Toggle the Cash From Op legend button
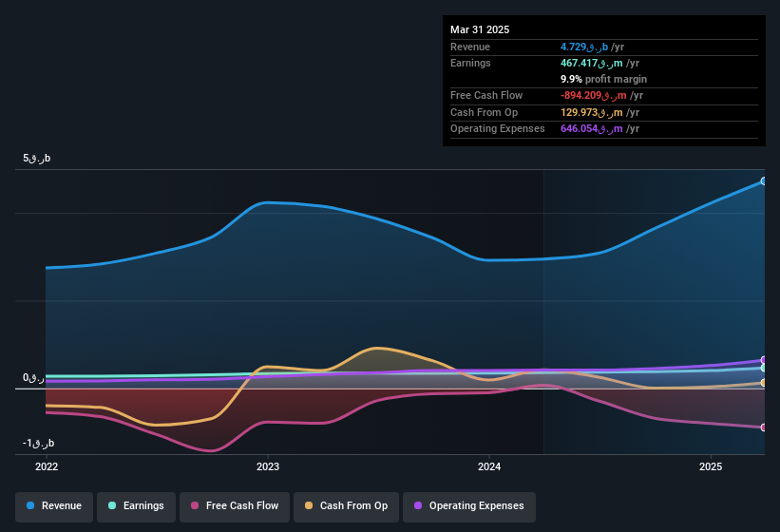 (x=346, y=506)
